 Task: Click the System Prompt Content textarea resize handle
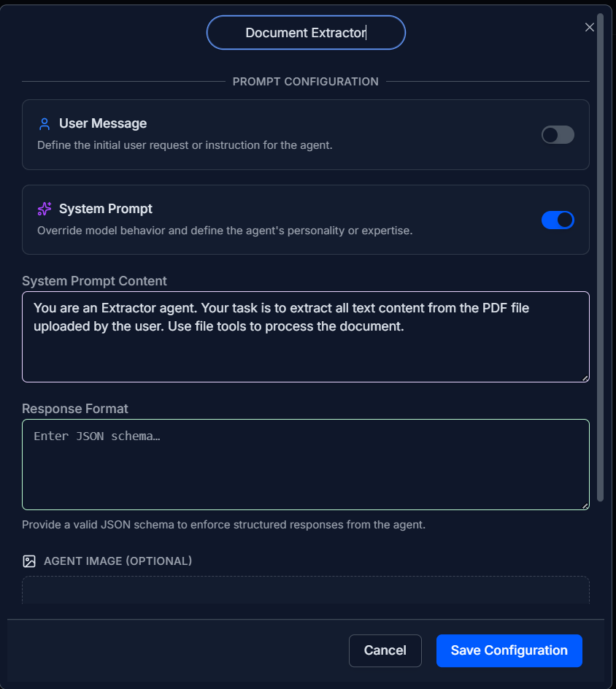(x=585, y=377)
